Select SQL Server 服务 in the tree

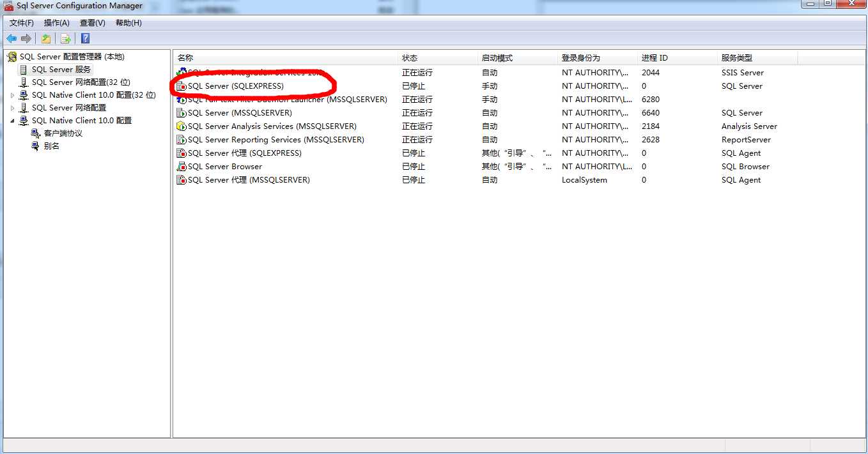61,70
